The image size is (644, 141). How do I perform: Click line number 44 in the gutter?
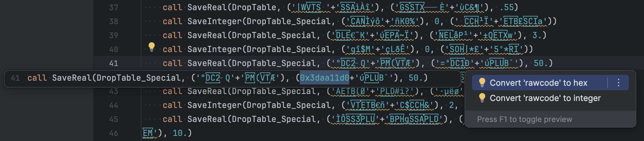[x=114, y=105]
